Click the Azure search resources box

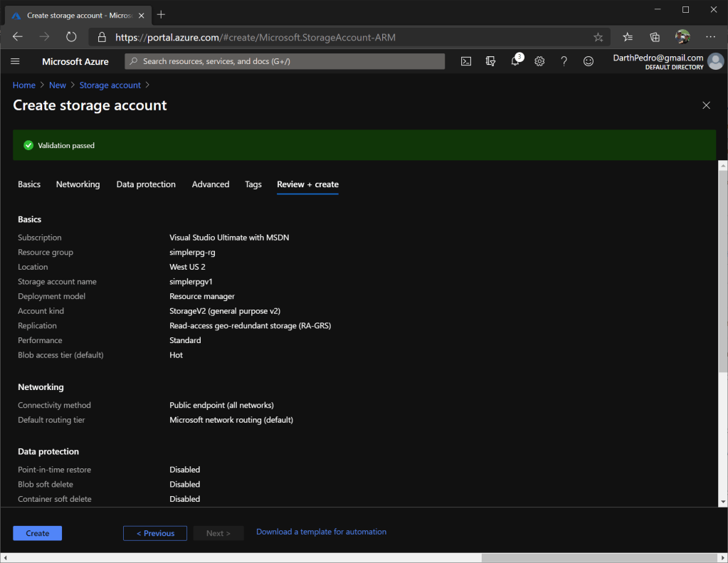285,61
